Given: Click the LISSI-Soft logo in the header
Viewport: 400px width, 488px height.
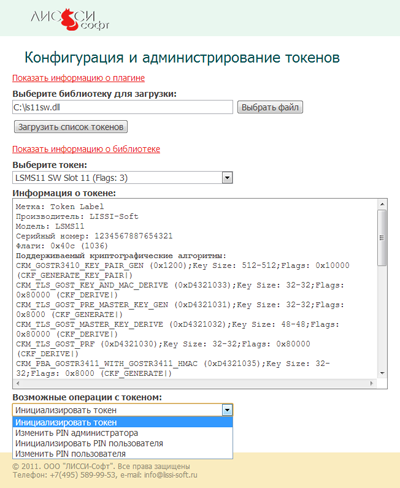Looking at the screenshot, I should point(70,19).
